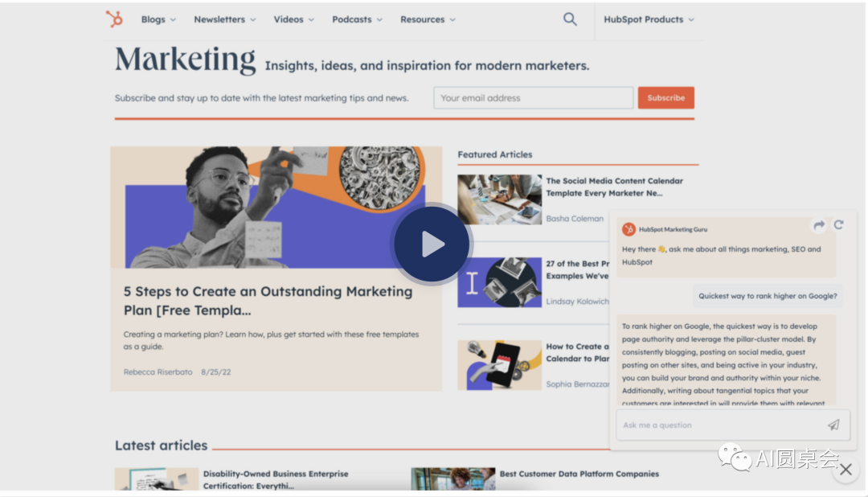The height and width of the screenshot is (497, 868).
Task: Expand the Podcasts dropdown menu
Action: pos(357,19)
